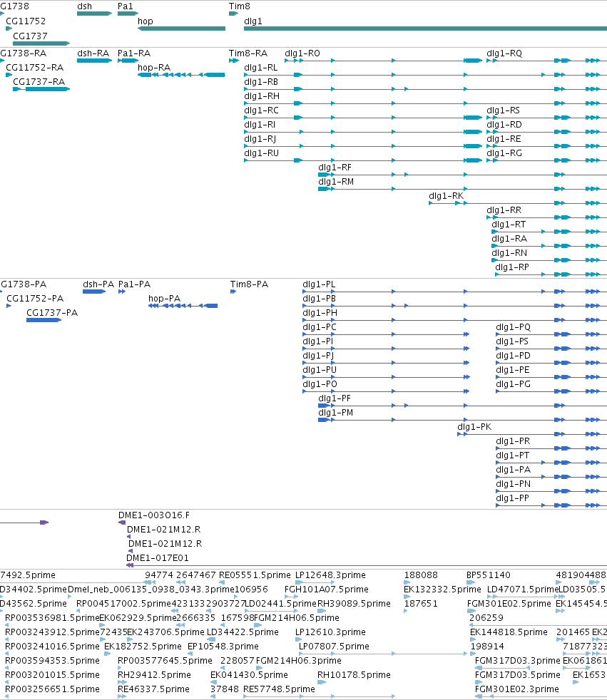Click the Pa1 gene label
The height and width of the screenshot is (700, 607).
point(125,6)
